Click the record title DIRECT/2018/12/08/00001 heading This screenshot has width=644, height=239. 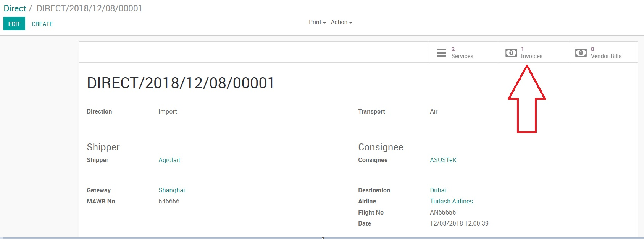[181, 83]
